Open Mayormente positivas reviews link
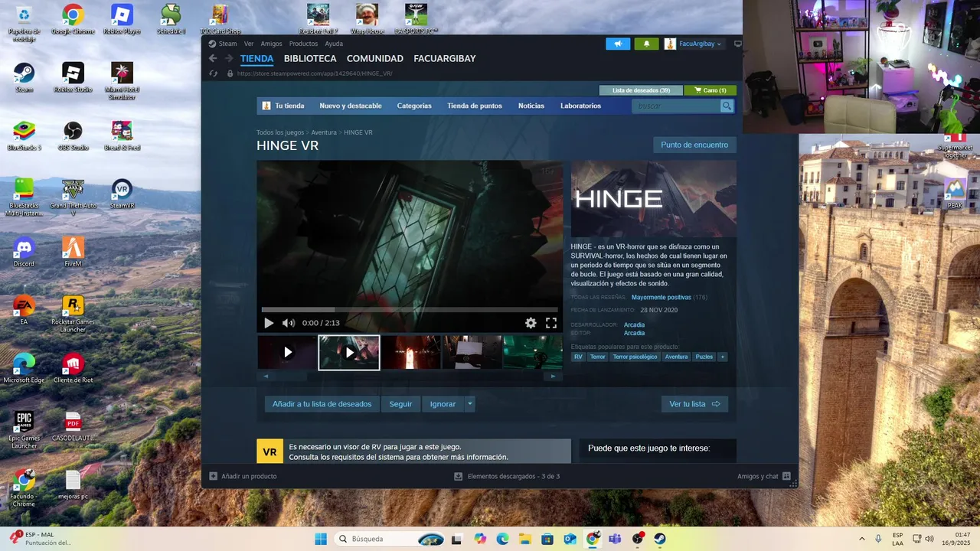Image resolution: width=980 pixels, height=551 pixels. point(661,297)
